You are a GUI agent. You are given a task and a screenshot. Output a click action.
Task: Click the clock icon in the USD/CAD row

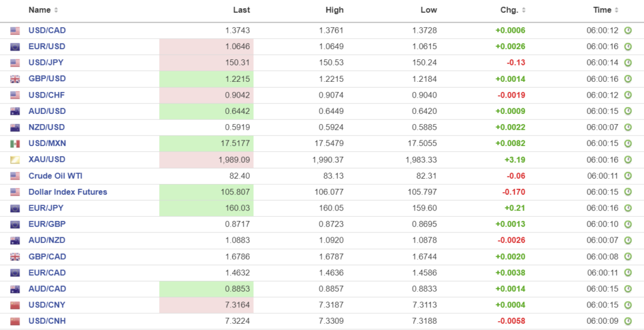pos(628,30)
